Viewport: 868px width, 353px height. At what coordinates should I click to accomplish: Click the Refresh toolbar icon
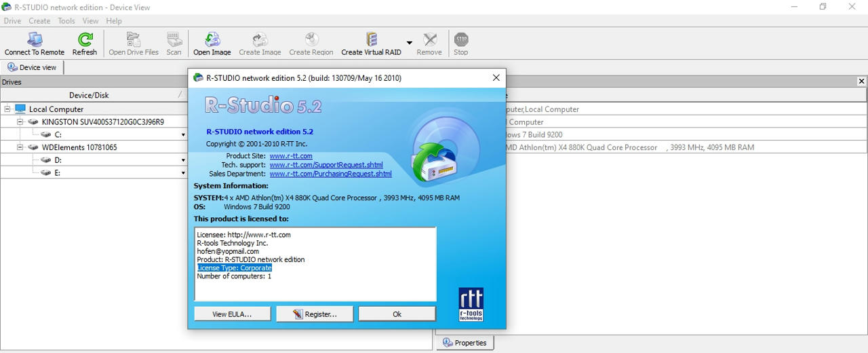pyautogui.click(x=85, y=44)
